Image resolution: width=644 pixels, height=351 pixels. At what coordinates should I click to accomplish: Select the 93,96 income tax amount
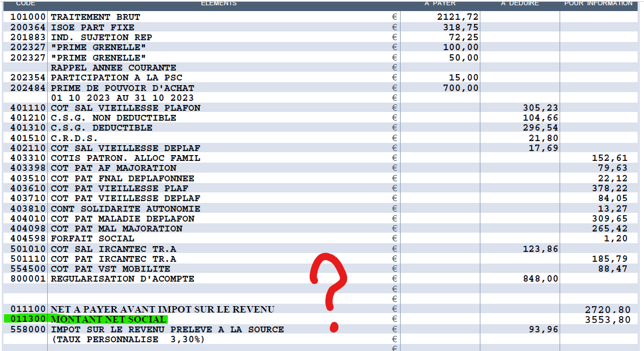coord(544,329)
